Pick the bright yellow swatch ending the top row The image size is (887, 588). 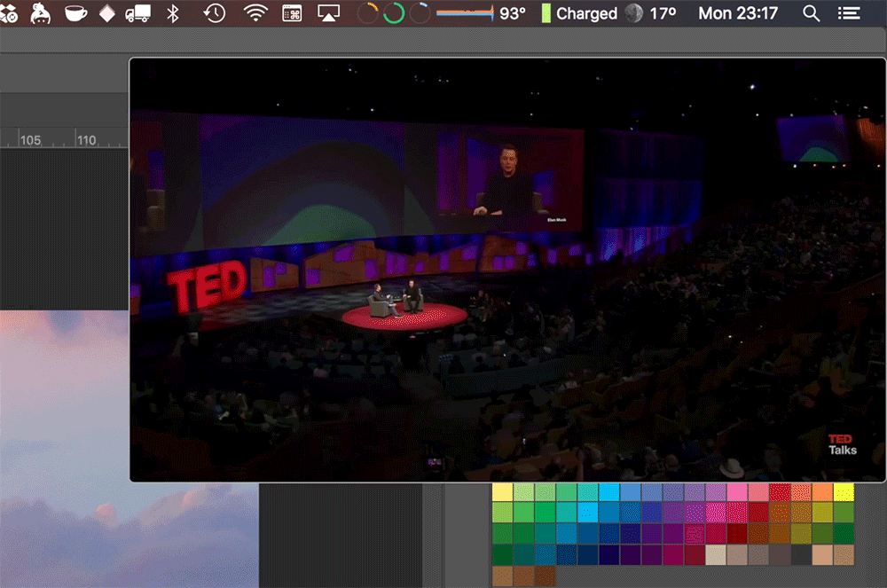(844, 492)
